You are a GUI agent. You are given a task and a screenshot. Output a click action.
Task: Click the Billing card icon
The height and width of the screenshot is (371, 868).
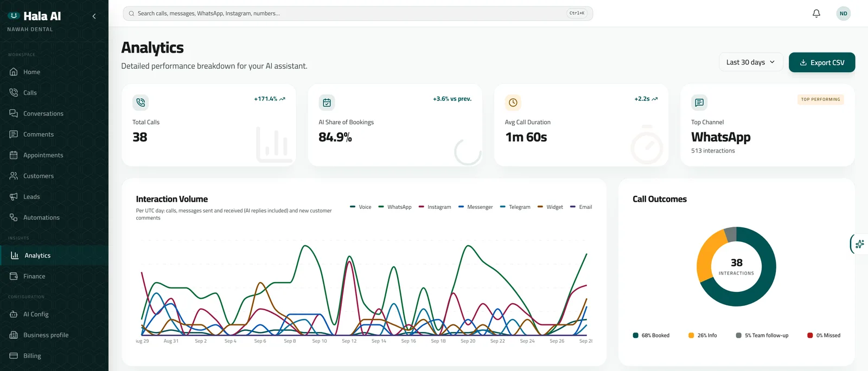[x=14, y=356]
